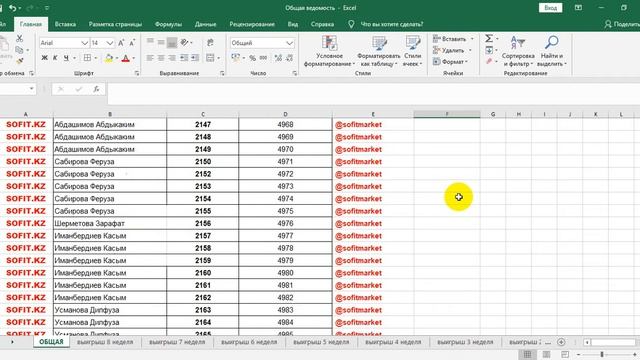Click the Clear eraser icon
The height and width of the screenshot is (360, 640).
click(489, 61)
